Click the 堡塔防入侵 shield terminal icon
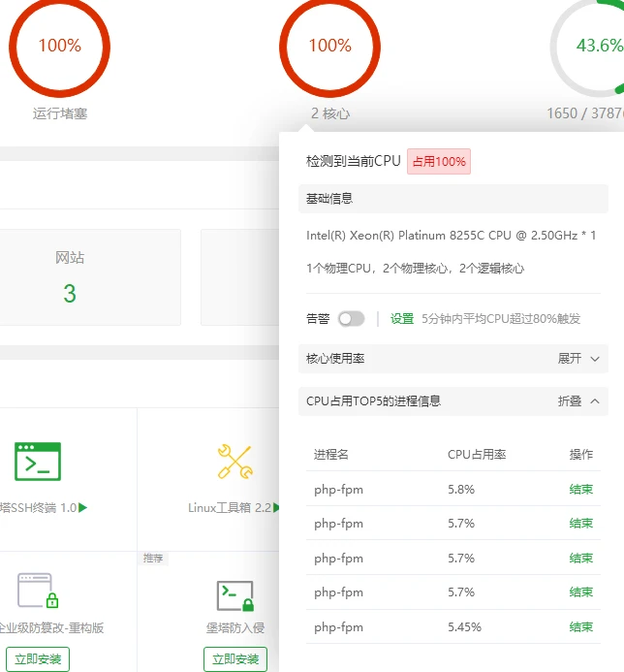This screenshot has height=672, width=624. [234, 595]
